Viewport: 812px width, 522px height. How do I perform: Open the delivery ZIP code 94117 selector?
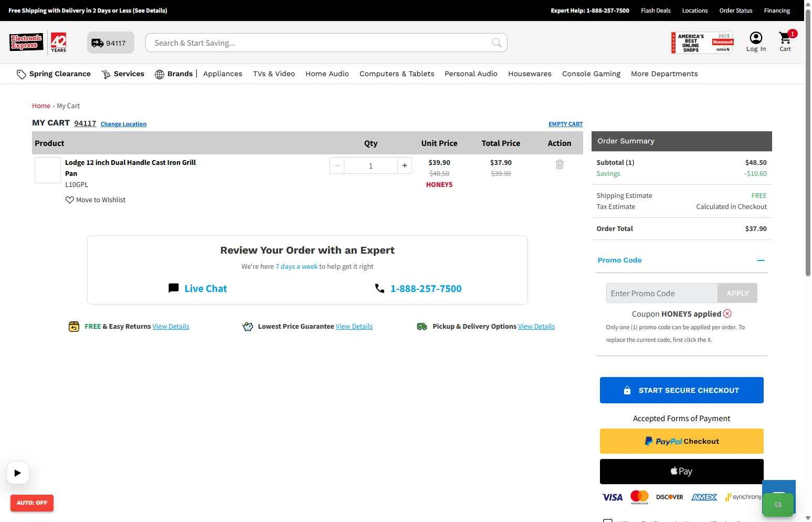(x=110, y=43)
